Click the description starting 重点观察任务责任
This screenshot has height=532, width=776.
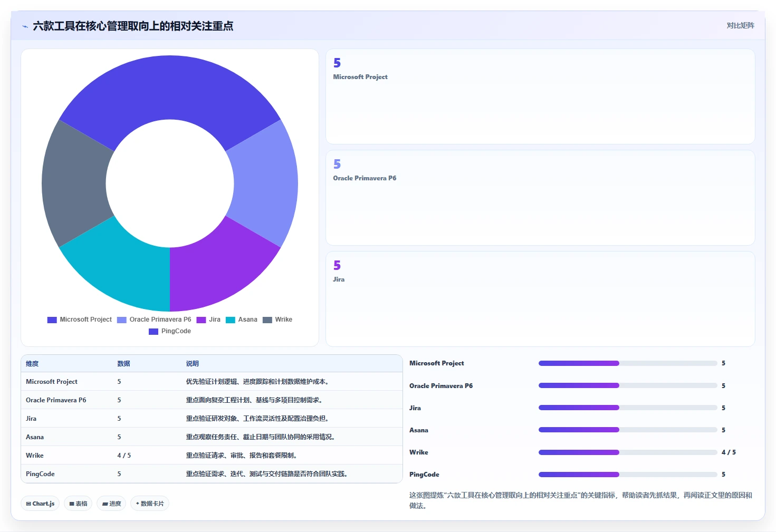click(261, 437)
